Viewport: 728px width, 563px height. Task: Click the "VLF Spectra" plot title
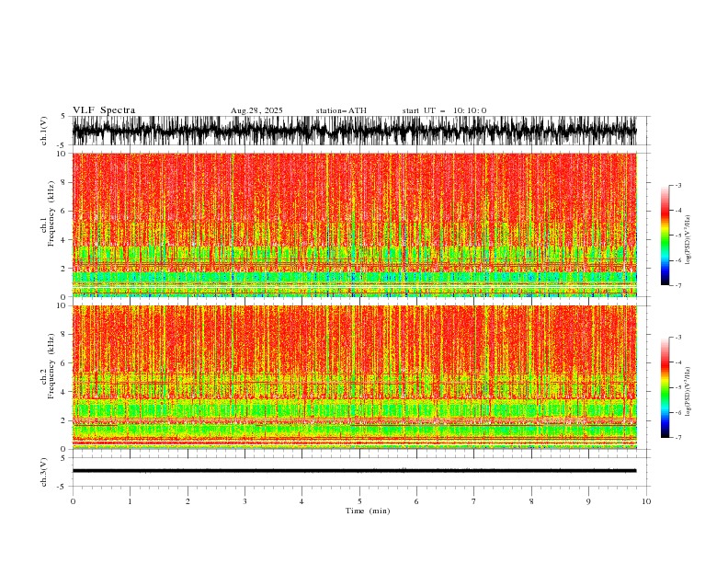pos(104,110)
